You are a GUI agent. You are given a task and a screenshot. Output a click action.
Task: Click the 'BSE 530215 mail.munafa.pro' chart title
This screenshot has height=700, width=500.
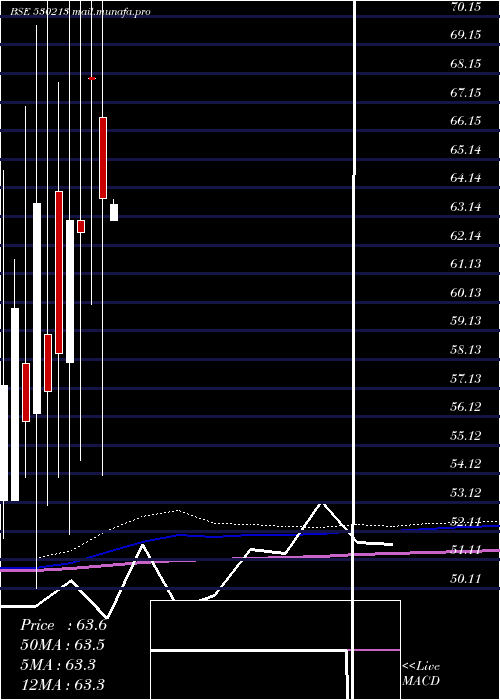pyautogui.click(x=80, y=12)
